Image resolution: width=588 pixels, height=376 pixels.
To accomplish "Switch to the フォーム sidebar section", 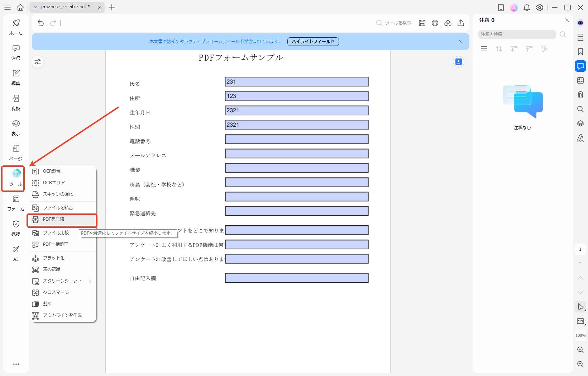I will 15,203.
